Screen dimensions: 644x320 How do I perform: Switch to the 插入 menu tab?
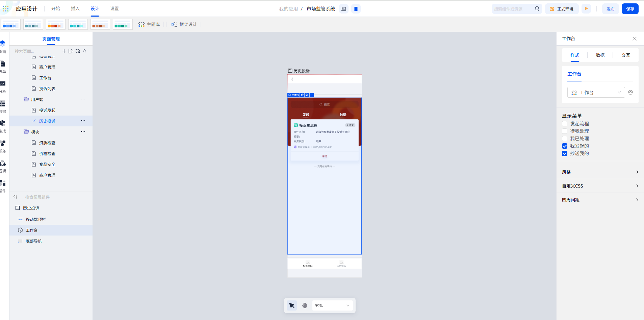click(75, 9)
